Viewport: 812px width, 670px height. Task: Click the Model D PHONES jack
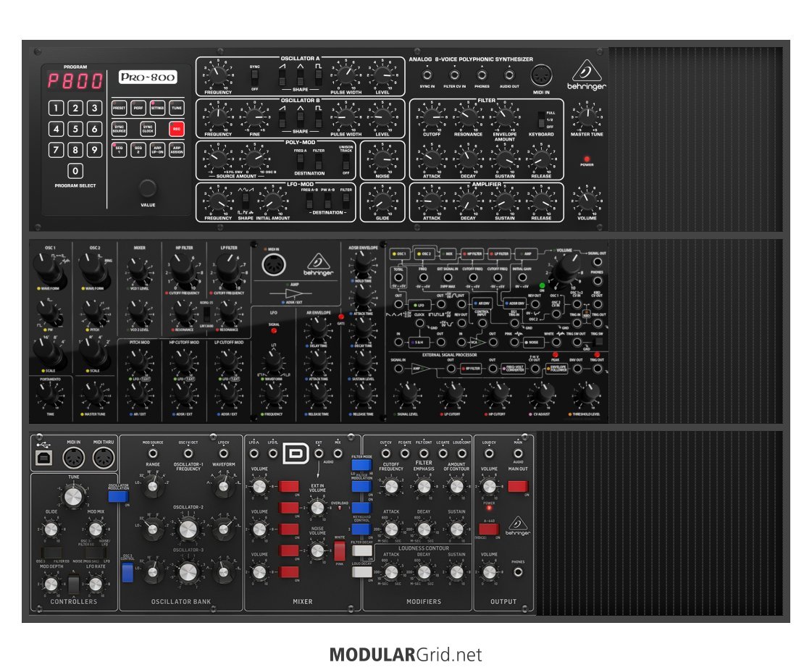click(518, 572)
